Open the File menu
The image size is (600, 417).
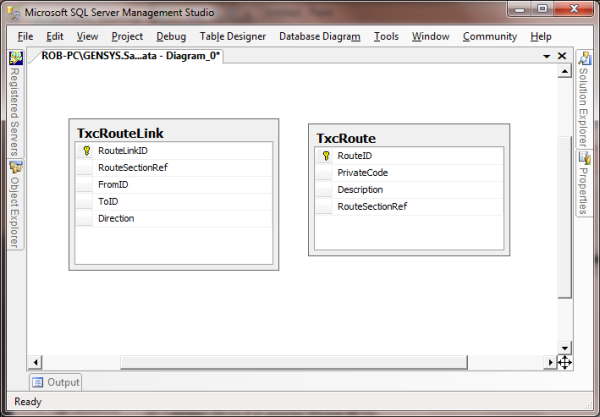pos(25,36)
